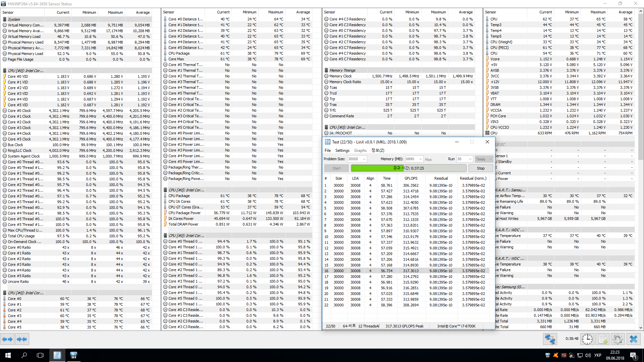Screen dimensions: 644x362
Task: Open the LinX File menu
Action: point(327,150)
